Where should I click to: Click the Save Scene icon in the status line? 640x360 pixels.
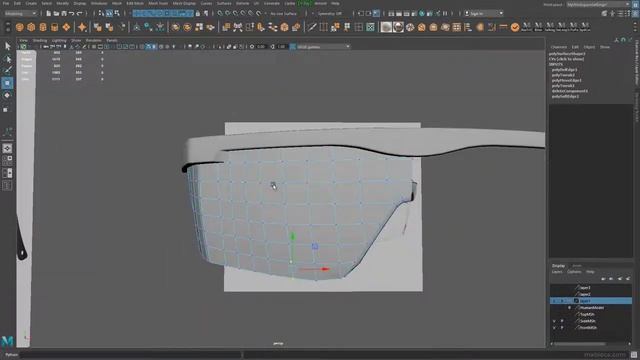click(64, 13)
